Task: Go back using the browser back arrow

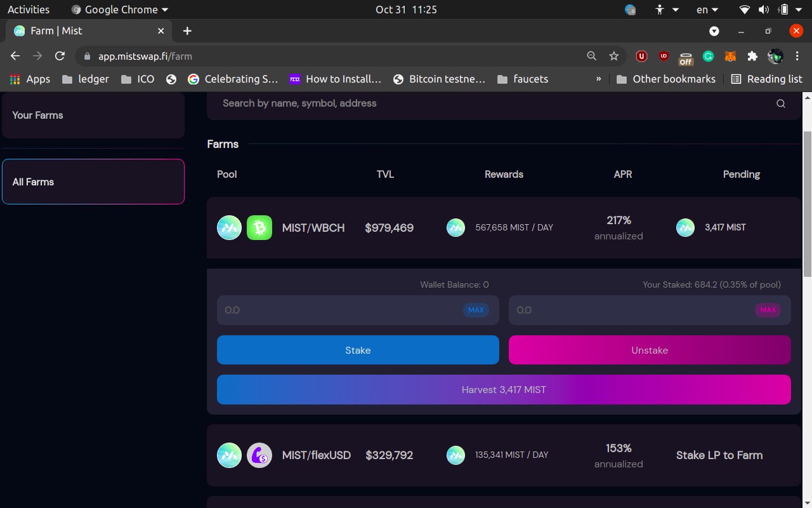Action: click(15, 56)
